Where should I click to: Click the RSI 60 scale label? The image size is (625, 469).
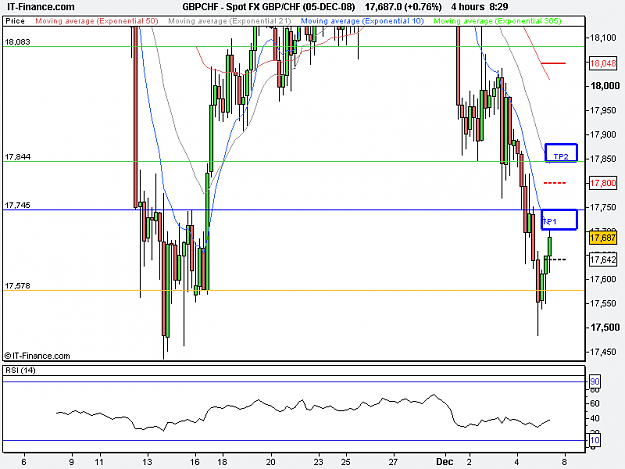595,404
